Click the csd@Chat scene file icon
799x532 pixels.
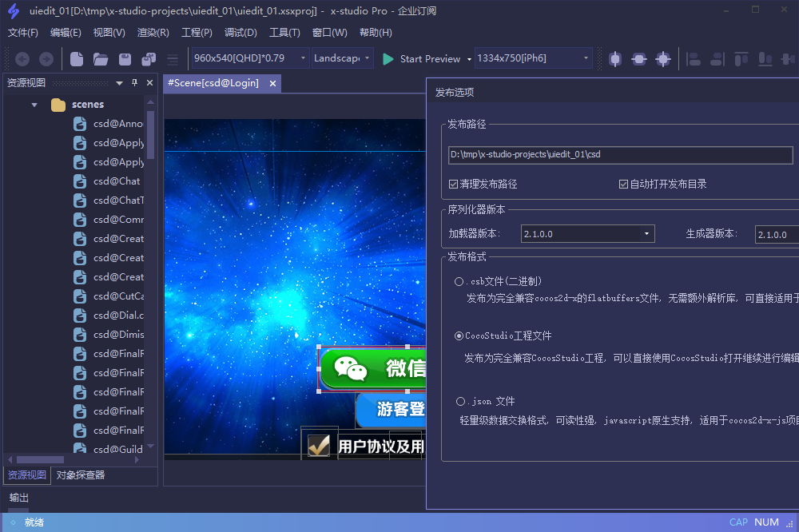click(x=80, y=181)
